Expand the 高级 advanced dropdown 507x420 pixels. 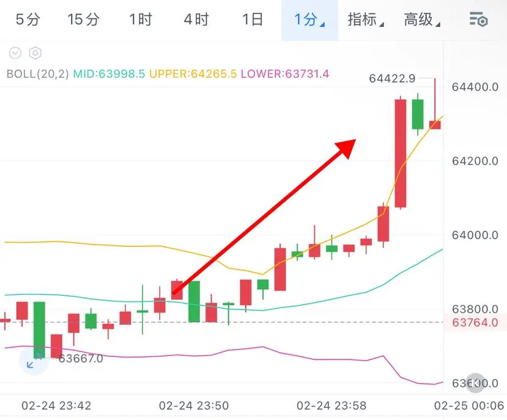point(421,20)
